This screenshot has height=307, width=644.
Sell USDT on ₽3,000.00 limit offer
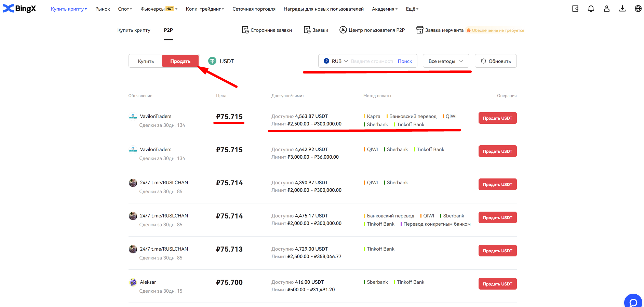(x=497, y=151)
